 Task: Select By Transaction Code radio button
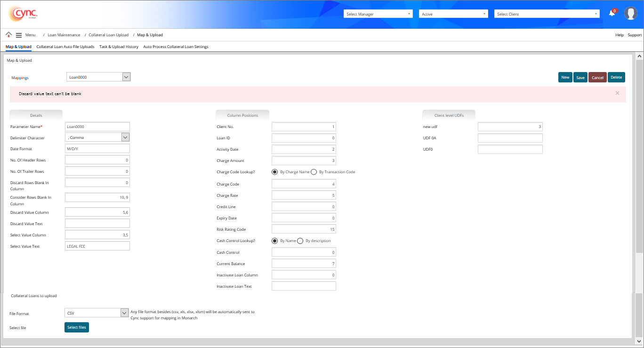[x=314, y=172]
